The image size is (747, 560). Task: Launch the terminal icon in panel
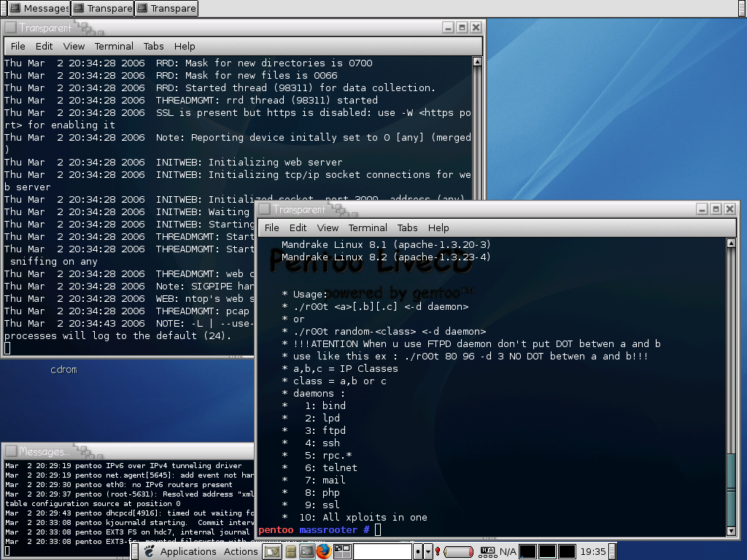tap(306, 551)
